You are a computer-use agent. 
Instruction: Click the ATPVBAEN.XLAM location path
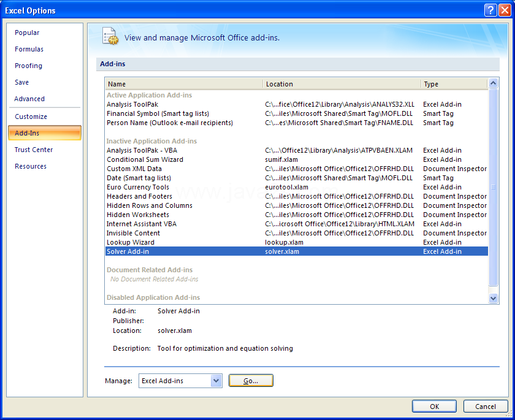[x=338, y=150]
